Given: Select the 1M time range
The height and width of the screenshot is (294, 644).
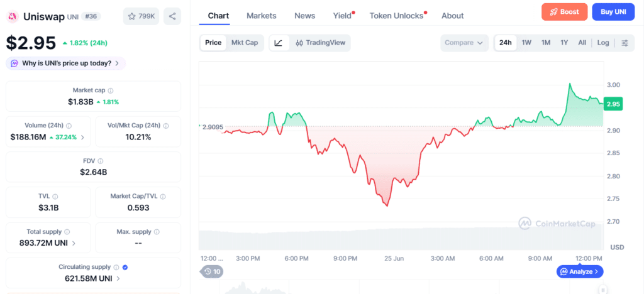Looking at the screenshot, I should pyautogui.click(x=545, y=43).
